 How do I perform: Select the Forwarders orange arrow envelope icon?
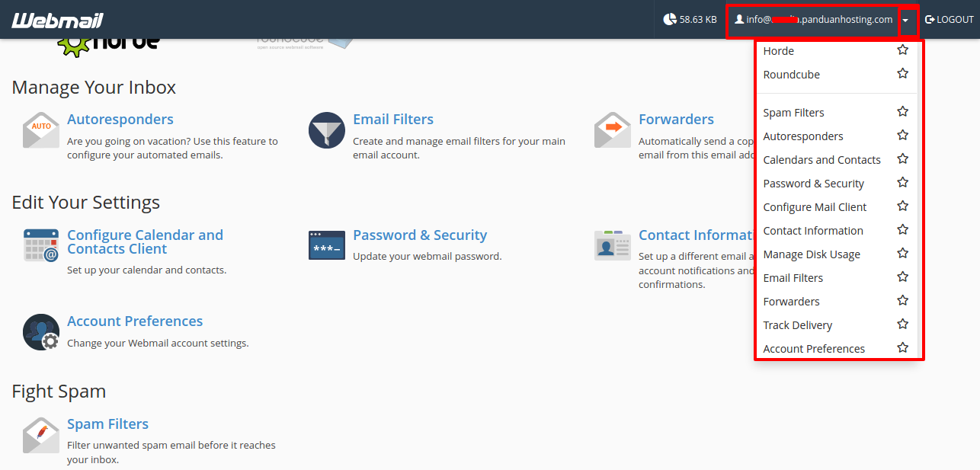pyautogui.click(x=612, y=129)
